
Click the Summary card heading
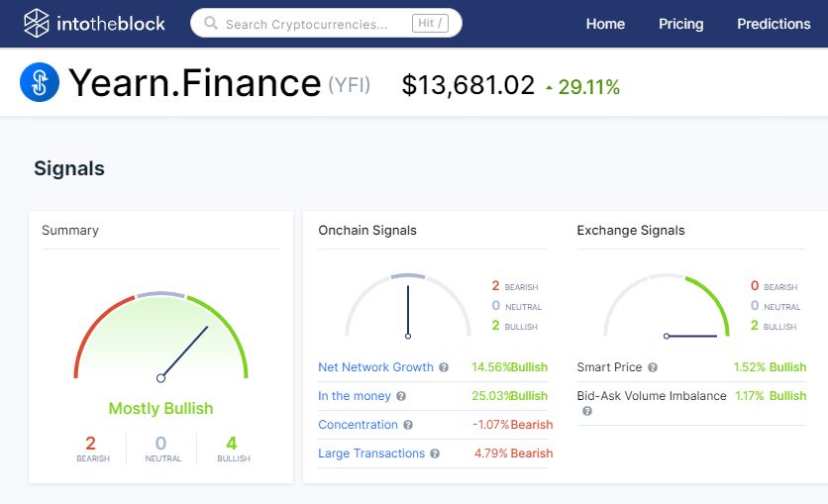point(70,230)
